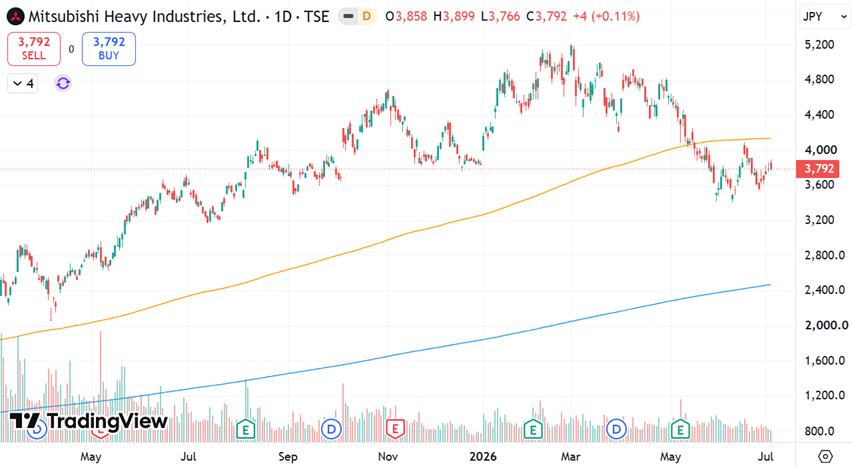Click the purple refresh arrows icon
The width and height of the screenshot is (852, 466).
pos(63,83)
